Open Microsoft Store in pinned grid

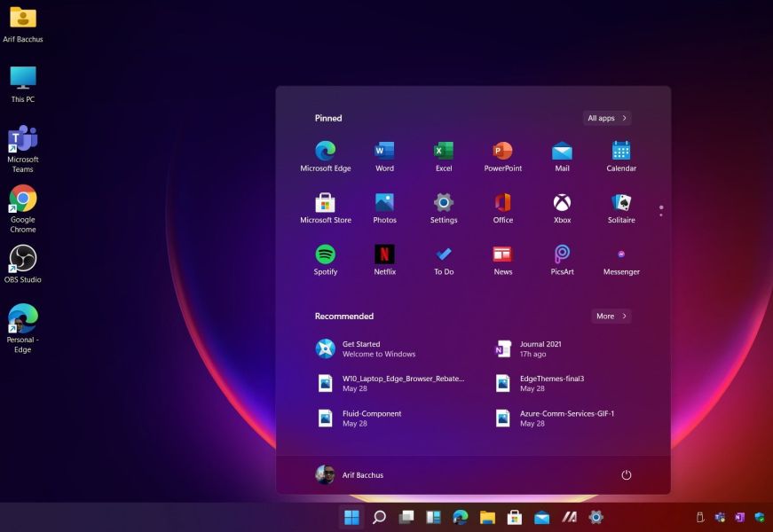coord(326,207)
